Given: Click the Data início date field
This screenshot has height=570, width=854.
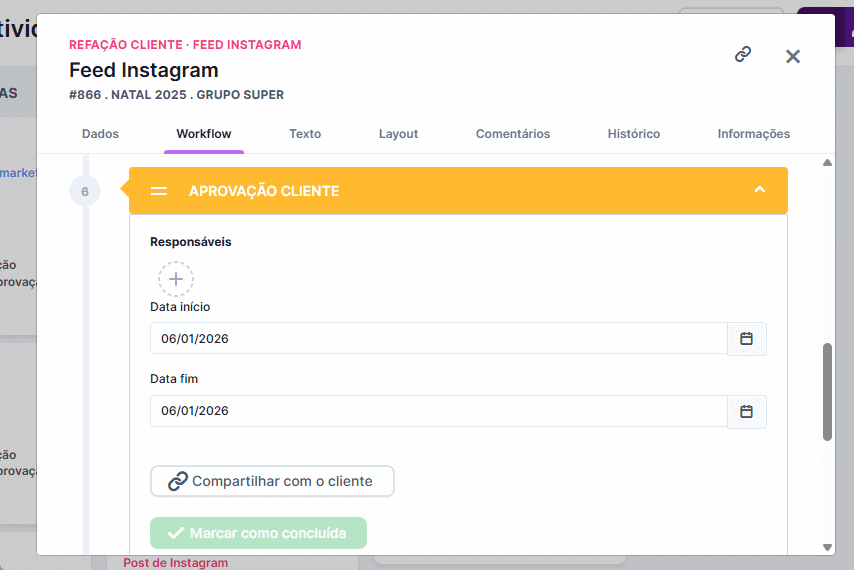Looking at the screenshot, I should (438, 339).
